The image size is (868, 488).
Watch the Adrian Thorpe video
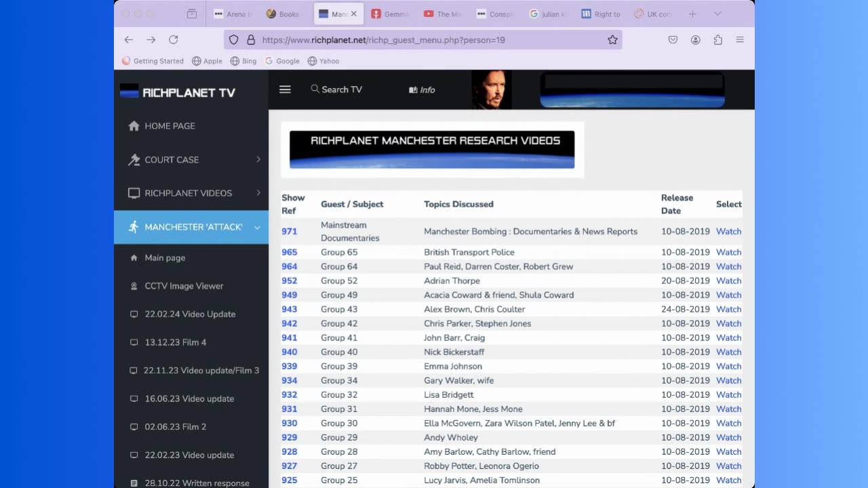point(728,281)
